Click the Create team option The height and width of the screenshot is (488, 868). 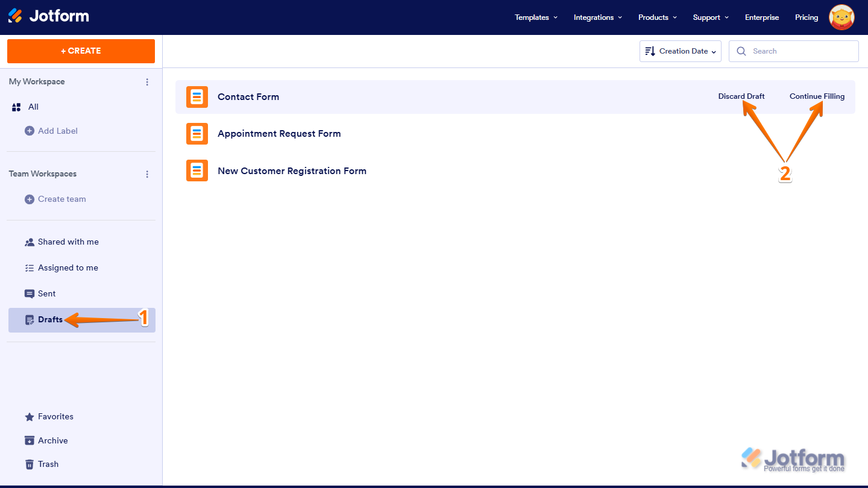click(x=61, y=199)
